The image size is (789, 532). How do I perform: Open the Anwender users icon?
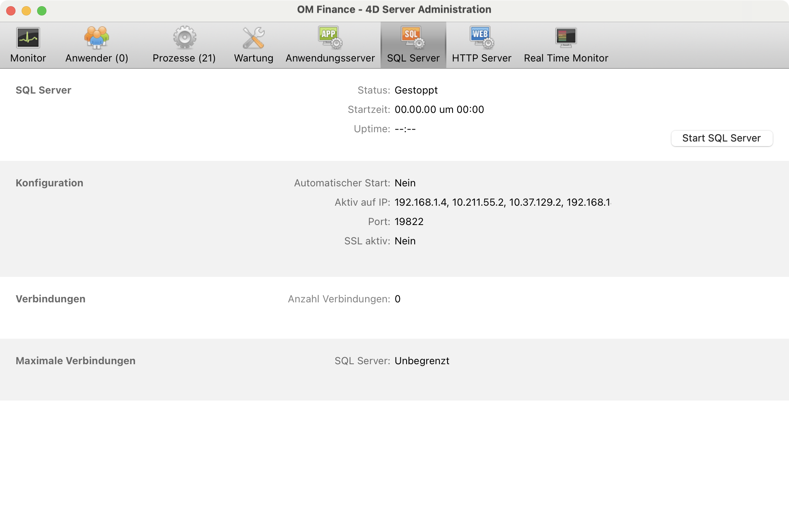97,38
